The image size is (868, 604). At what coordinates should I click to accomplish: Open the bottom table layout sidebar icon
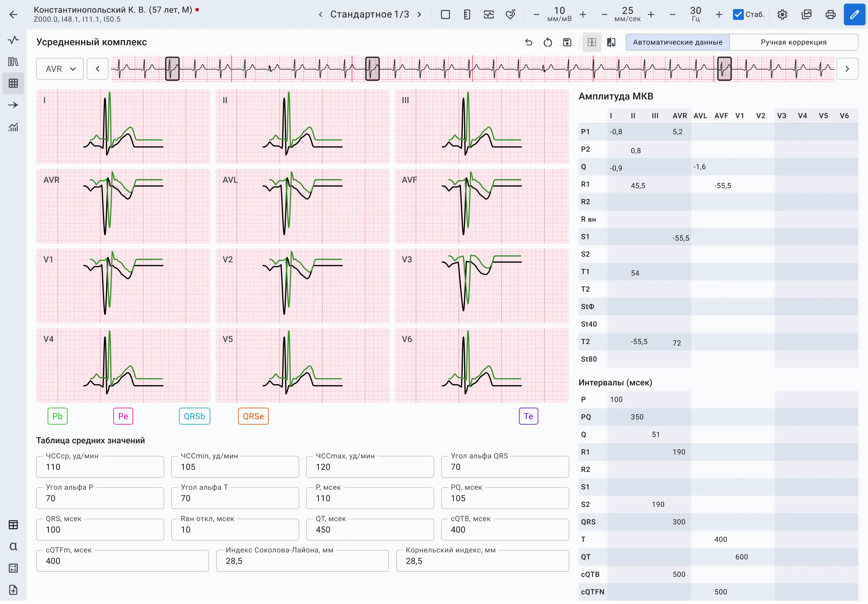click(13, 525)
